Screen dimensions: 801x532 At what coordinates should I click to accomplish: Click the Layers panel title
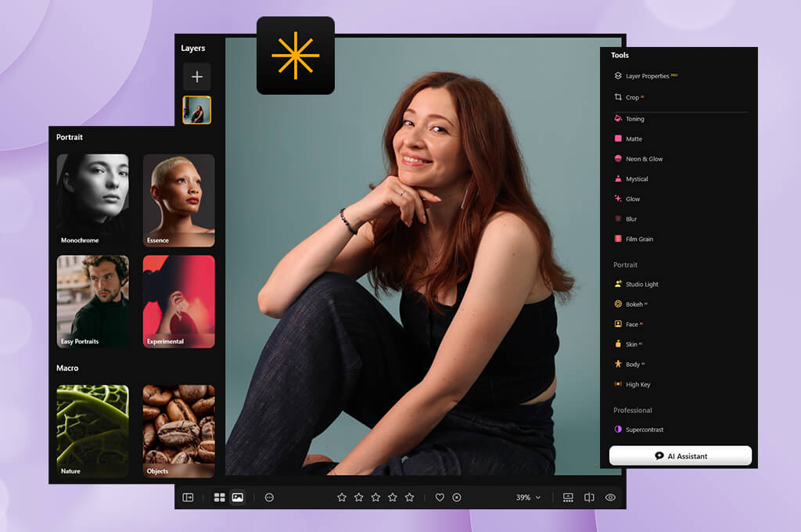coord(193,48)
